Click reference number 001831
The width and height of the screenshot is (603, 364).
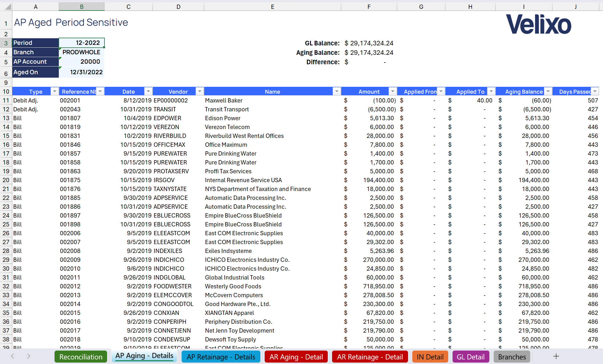click(x=70, y=136)
